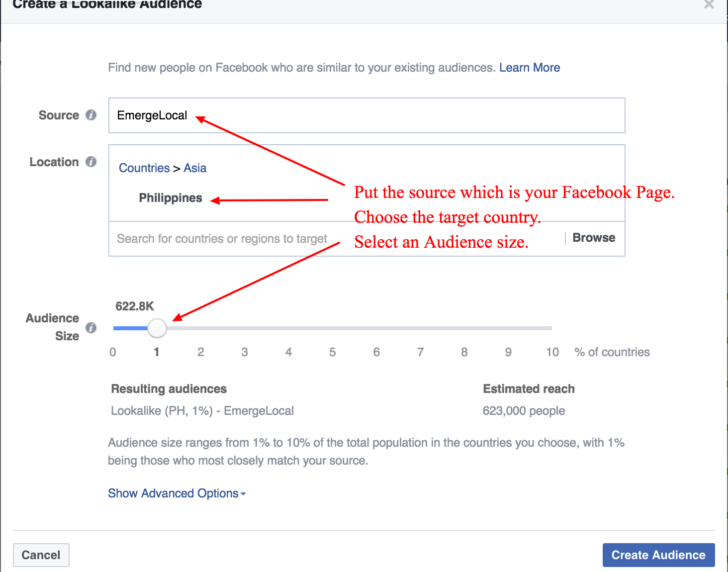Click the Cancel button
The height and width of the screenshot is (572, 728).
(41, 555)
